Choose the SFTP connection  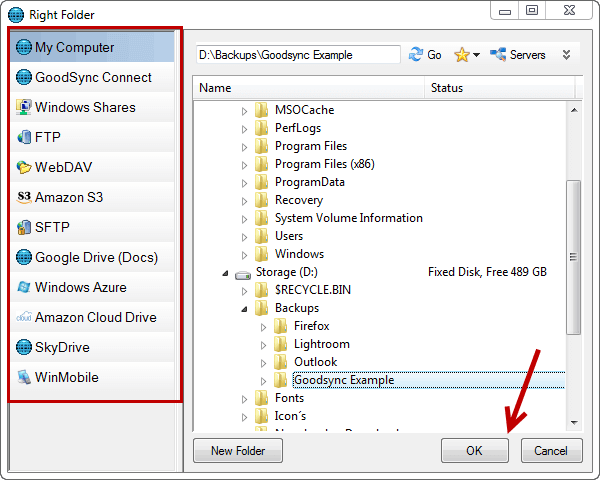point(92,227)
